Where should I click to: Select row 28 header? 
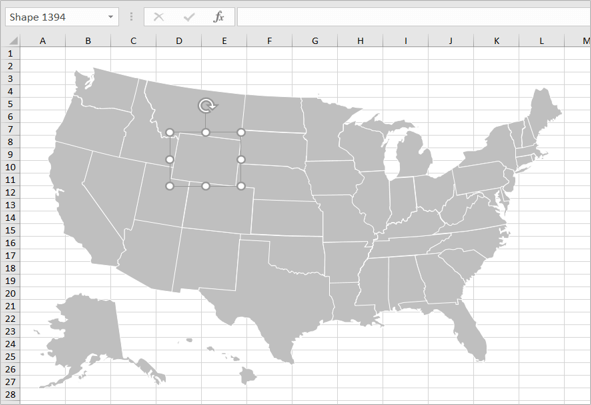10,394
